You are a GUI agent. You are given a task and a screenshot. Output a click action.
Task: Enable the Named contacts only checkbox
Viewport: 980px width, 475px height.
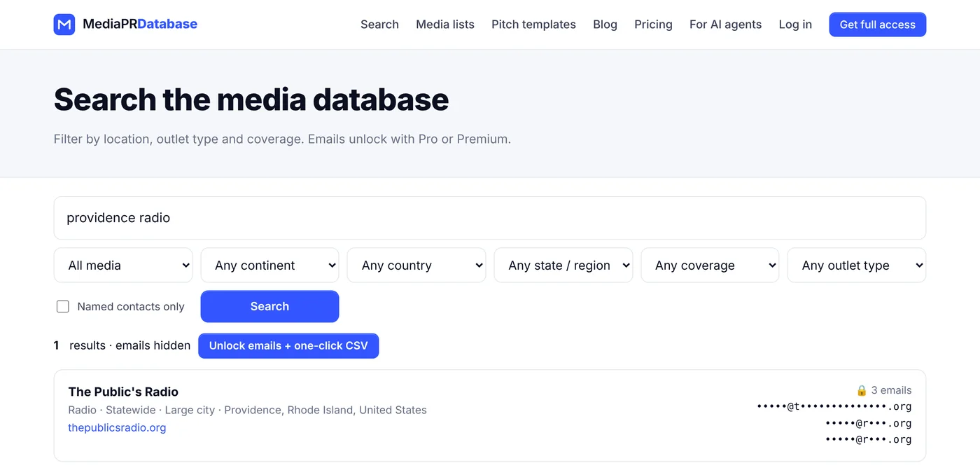(63, 306)
